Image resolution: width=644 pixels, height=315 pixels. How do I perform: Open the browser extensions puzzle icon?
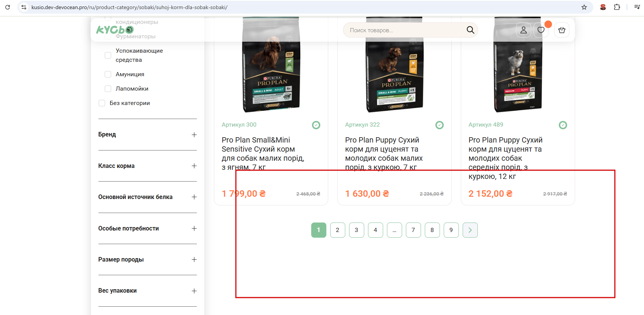pyautogui.click(x=617, y=7)
